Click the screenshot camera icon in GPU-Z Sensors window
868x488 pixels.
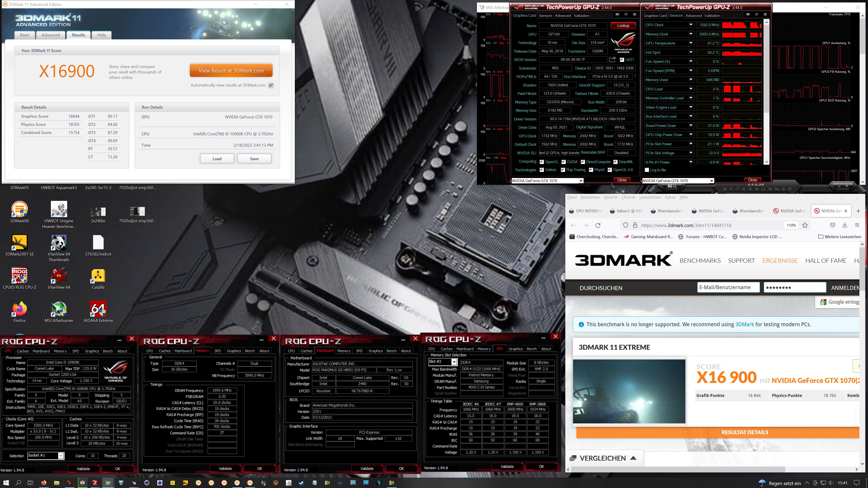(x=748, y=14)
